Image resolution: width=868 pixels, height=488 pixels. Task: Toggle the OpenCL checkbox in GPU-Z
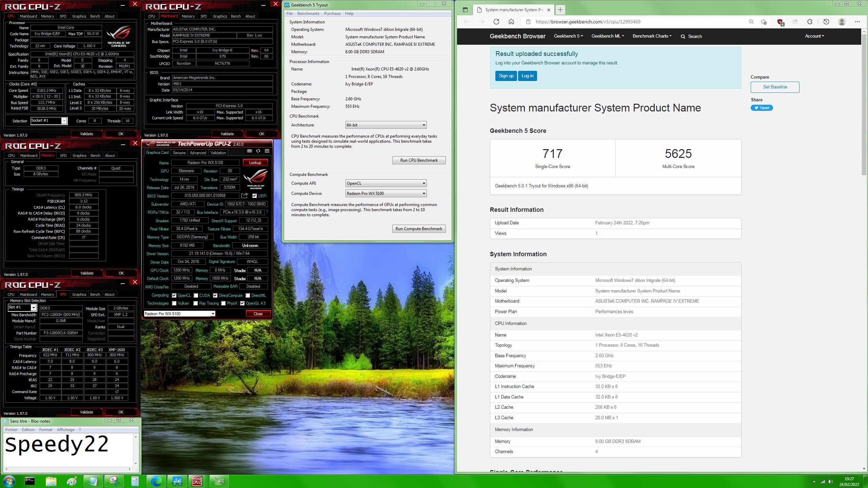174,295
